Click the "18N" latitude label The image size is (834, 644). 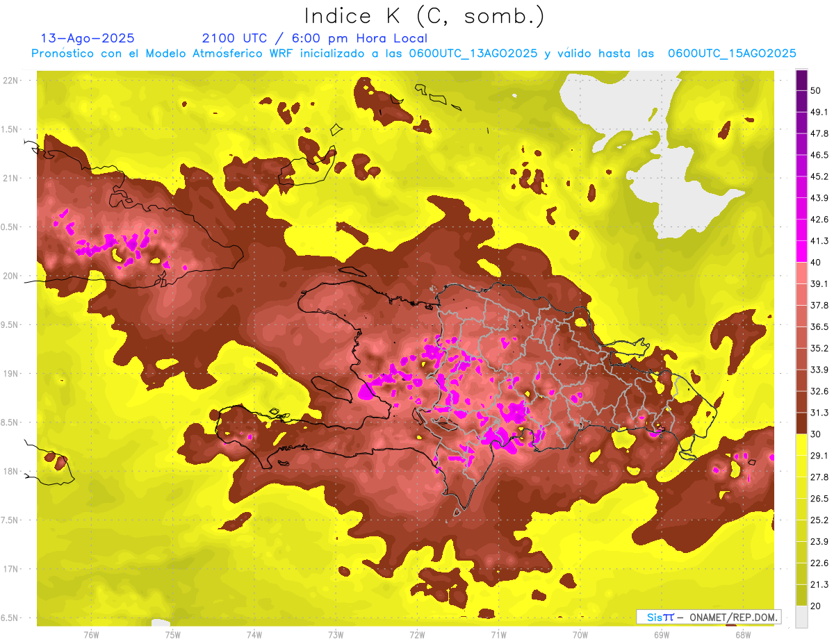[12, 472]
